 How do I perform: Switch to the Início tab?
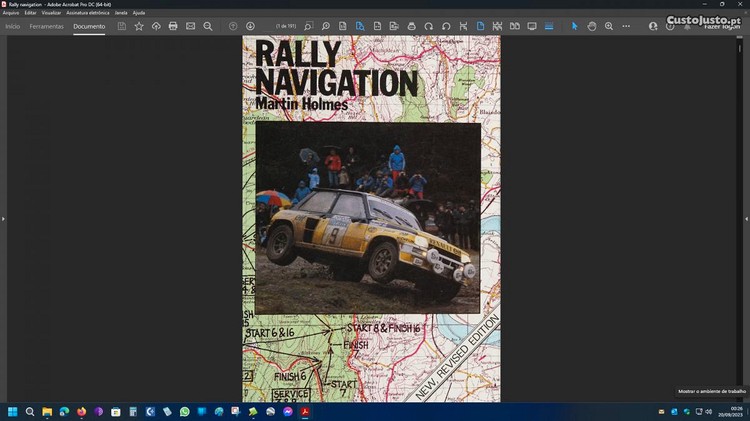tap(12, 26)
